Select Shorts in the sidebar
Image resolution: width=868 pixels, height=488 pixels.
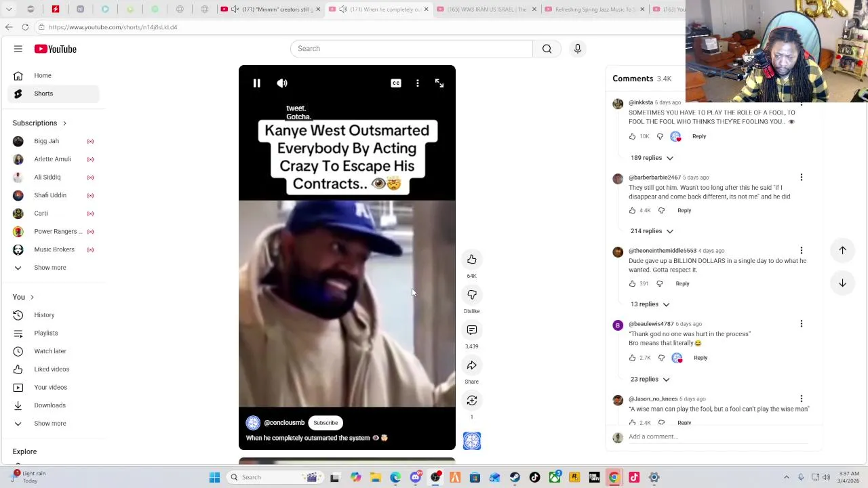[53, 94]
